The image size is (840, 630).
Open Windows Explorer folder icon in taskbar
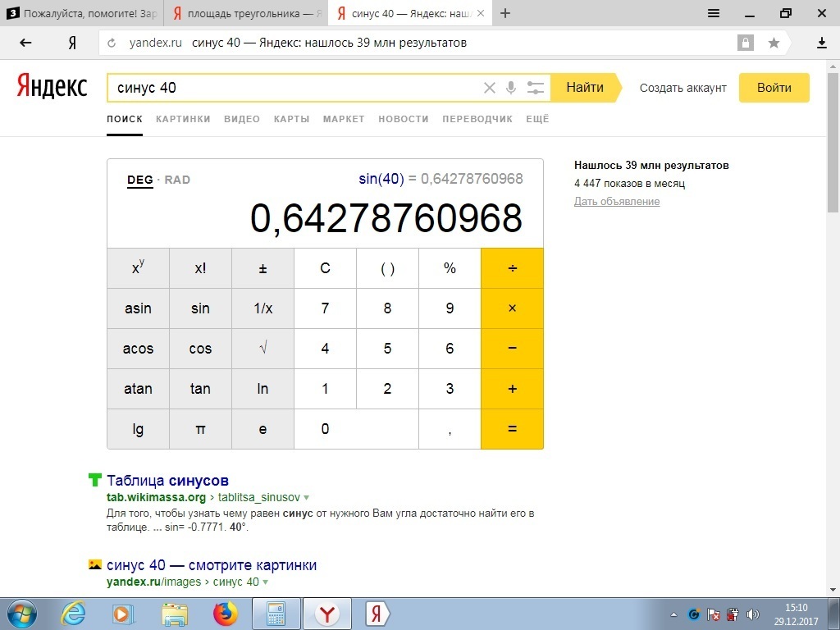click(x=175, y=614)
